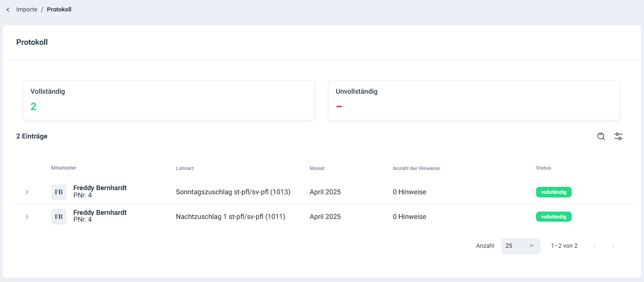Sort by Mitarbeiter column header
The width and height of the screenshot is (644, 282).
coord(64,168)
